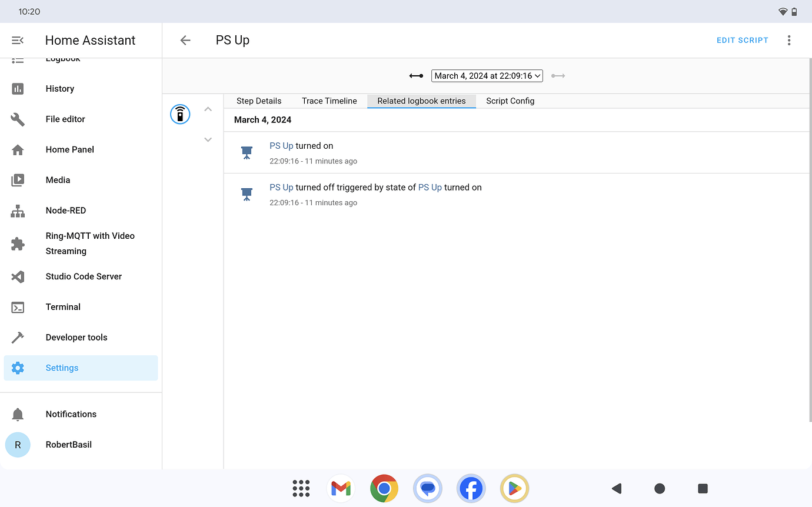
Task: Open the Node-RED sidebar icon
Action: [18, 211]
